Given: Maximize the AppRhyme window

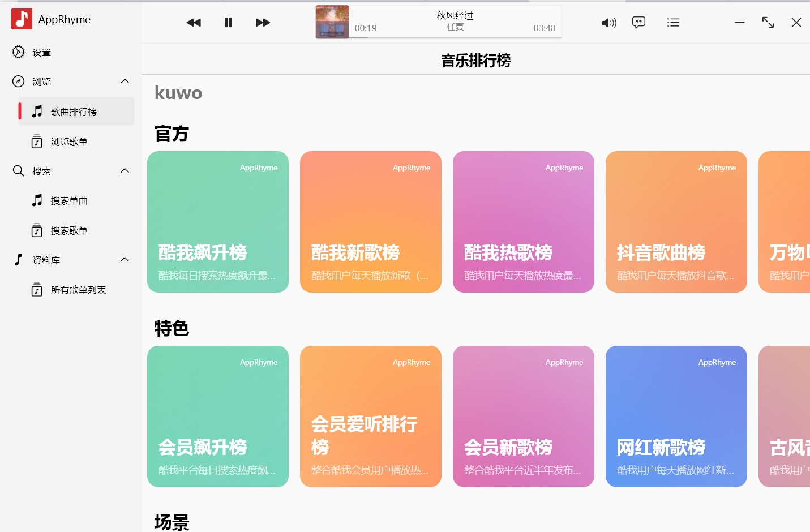Looking at the screenshot, I should (x=768, y=23).
